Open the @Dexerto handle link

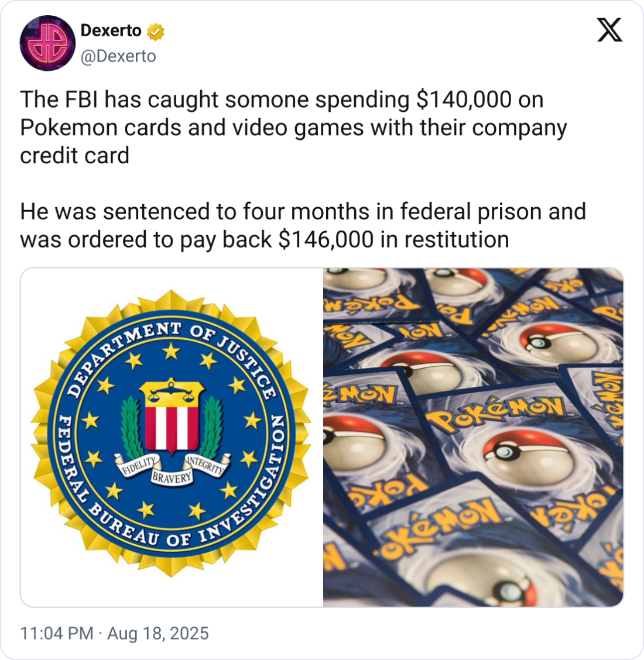point(118,56)
